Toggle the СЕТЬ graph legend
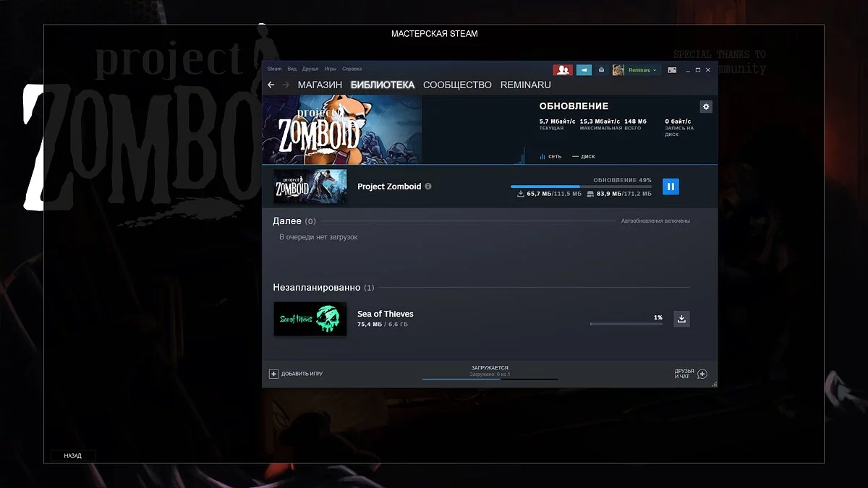Image resolution: width=868 pixels, height=488 pixels. (x=550, y=157)
